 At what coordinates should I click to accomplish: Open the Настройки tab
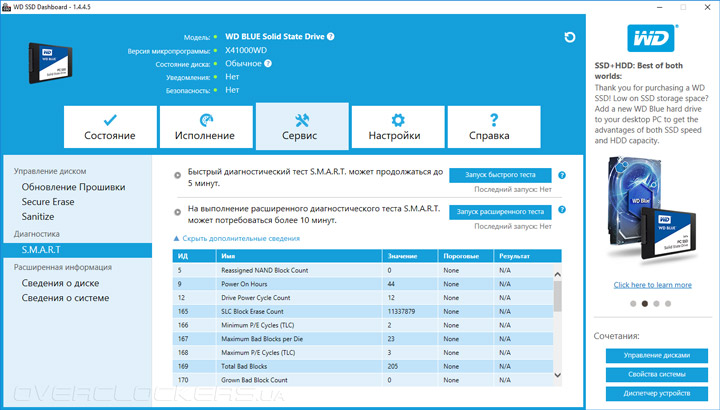coord(398,127)
